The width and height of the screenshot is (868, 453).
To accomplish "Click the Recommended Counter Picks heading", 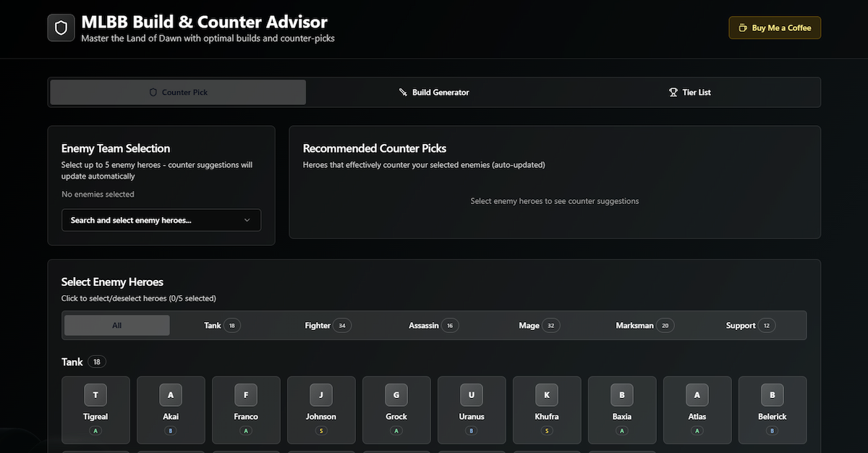I will tap(375, 148).
